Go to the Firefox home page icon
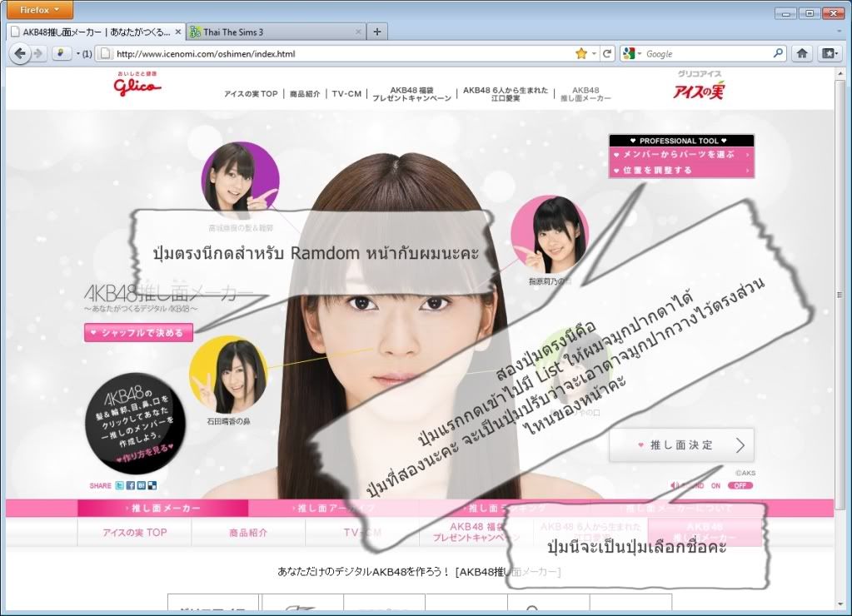This screenshot has width=852, height=616. (802, 53)
